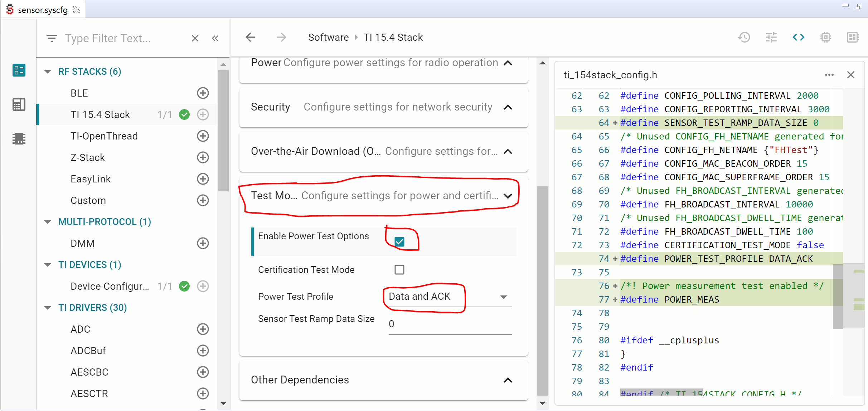Click the back navigation arrow
The height and width of the screenshot is (411, 868).
pos(250,37)
